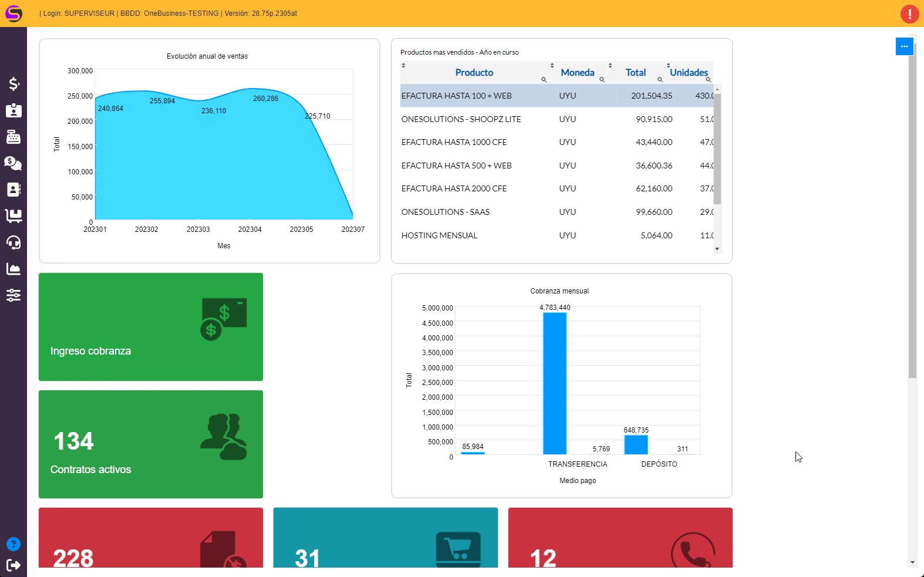Select the headset support sidebar icon
This screenshot has width=924, height=577.
[x=14, y=242]
